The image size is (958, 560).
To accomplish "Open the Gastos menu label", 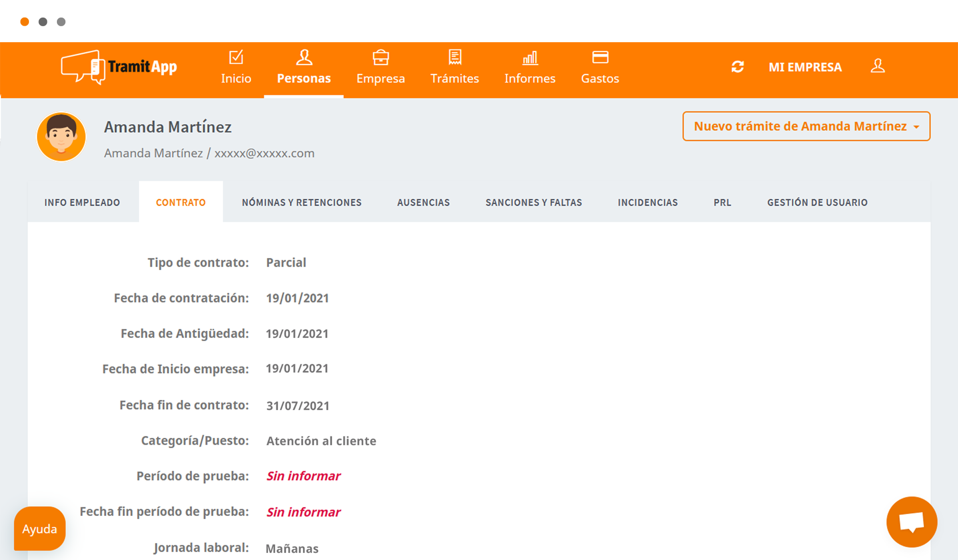I will 600,78.
